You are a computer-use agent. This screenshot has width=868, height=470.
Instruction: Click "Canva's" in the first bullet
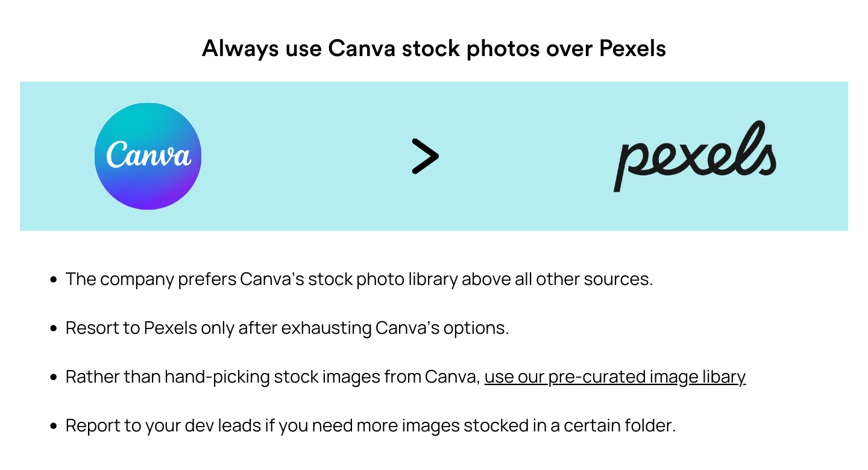[x=271, y=280]
